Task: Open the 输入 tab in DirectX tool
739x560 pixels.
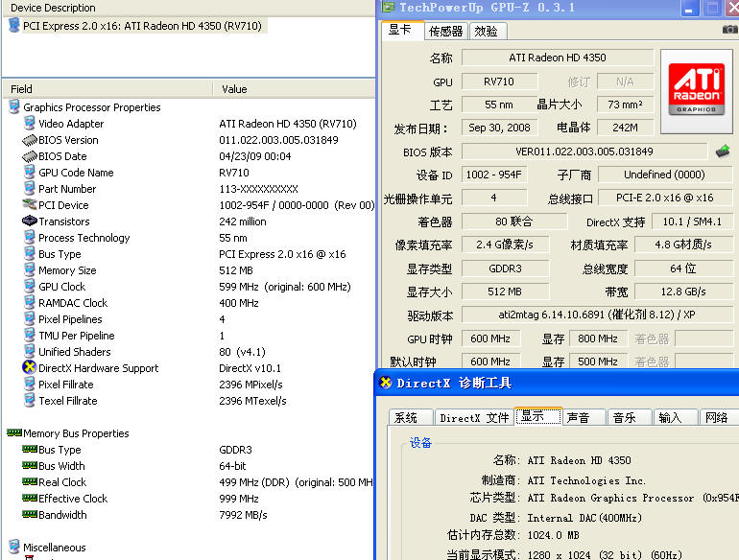Action: 675,417
